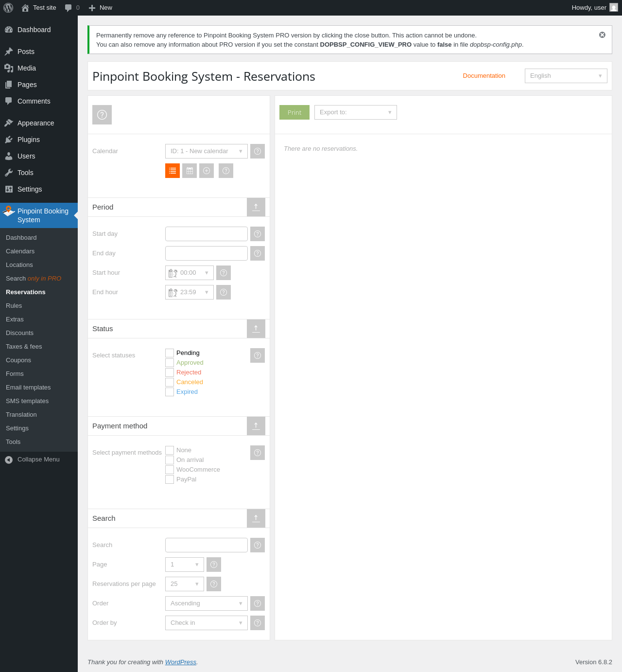Open the Order by Check in dropdown
Viewport: 622px width, 672px height.
point(207,623)
